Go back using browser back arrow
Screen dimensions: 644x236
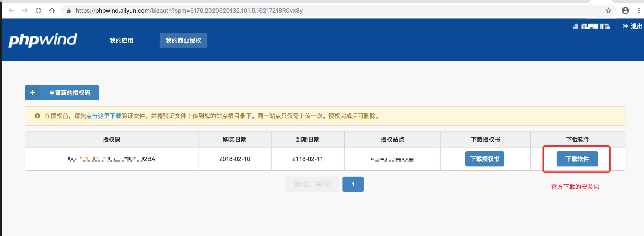coord(11,11)
